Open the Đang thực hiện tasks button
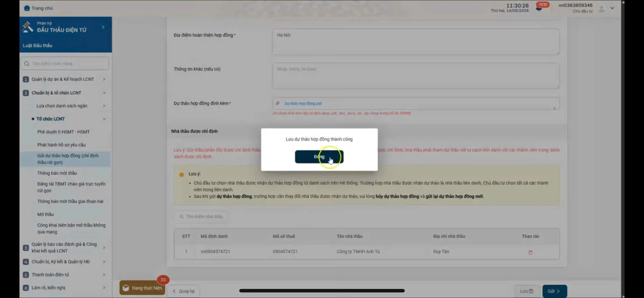The height and width of the screenshot is (298, 644). tap(142, 288)
